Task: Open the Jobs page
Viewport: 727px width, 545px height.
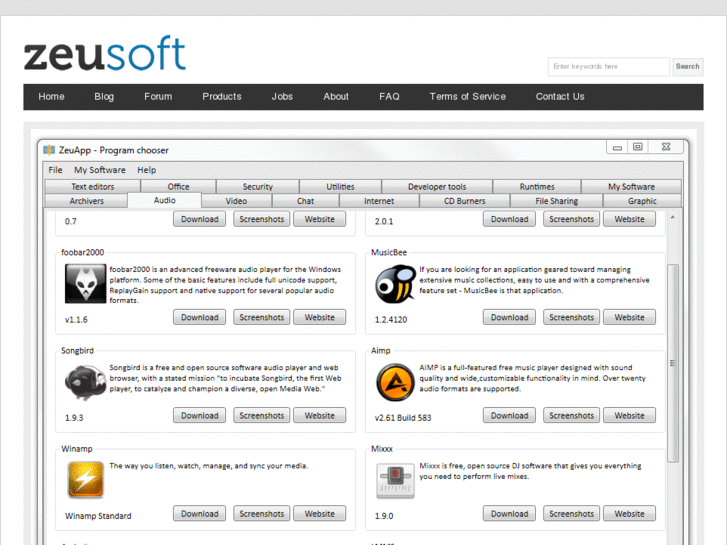Action: (282, 96)
